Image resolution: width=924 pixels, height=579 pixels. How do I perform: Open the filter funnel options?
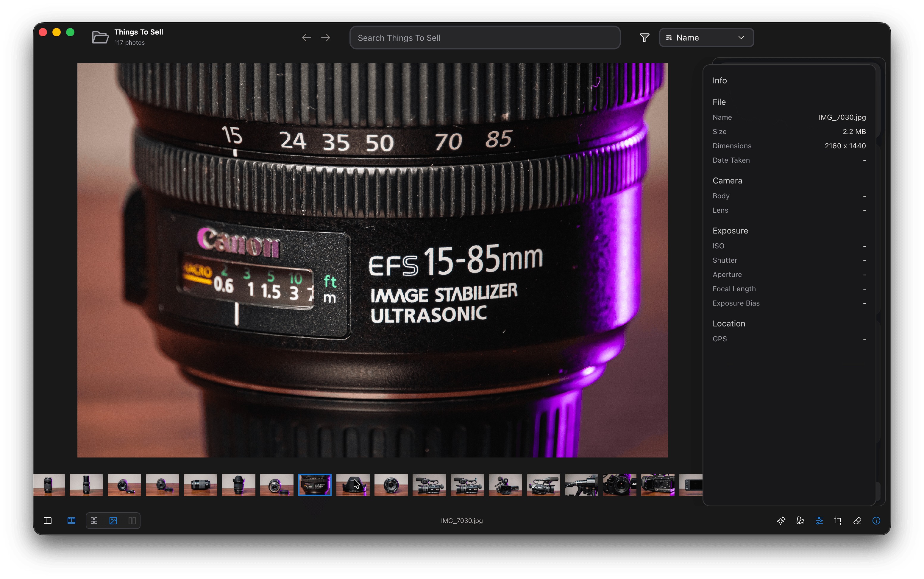click(x=645, y=38)
